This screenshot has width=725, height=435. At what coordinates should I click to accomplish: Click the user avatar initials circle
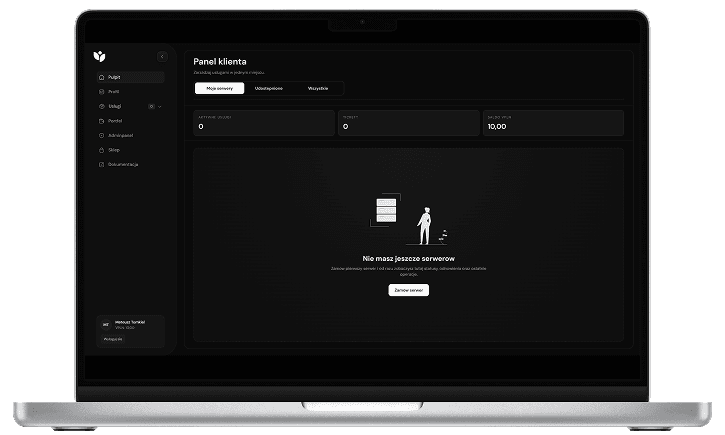point(105,324)
